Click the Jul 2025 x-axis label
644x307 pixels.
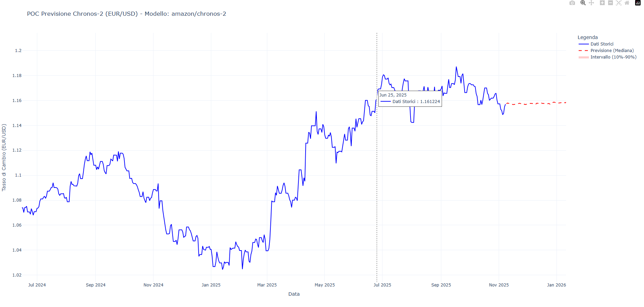click(382, 285)
